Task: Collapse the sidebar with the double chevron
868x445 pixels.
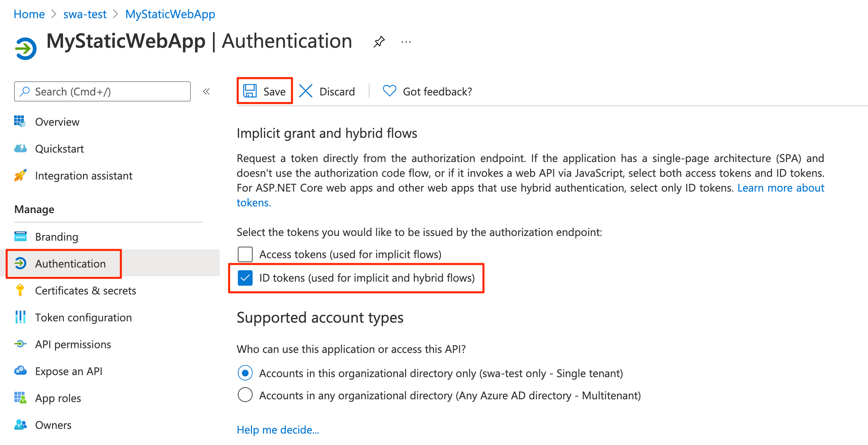Action: 206,91
